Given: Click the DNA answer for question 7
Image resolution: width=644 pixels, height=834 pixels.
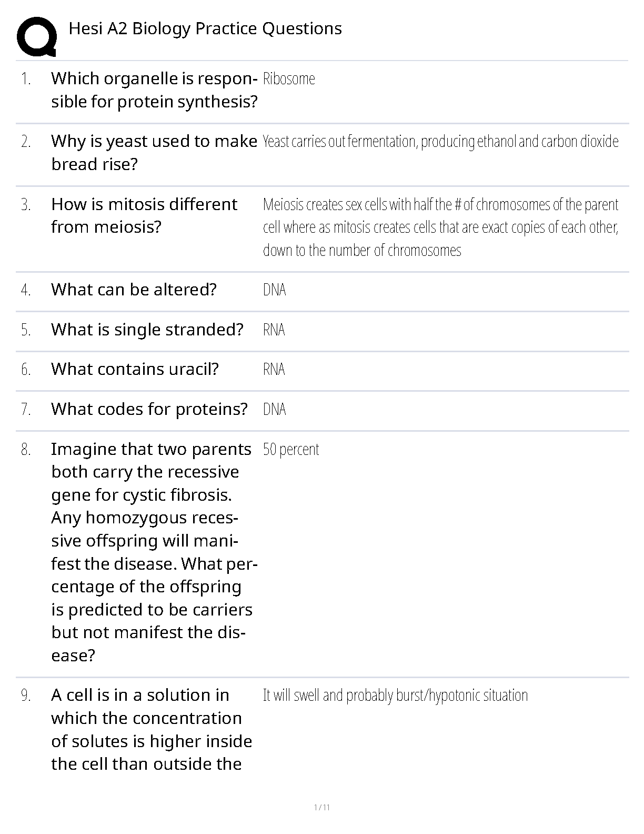Looking at the screenshot, I should 274,410.
